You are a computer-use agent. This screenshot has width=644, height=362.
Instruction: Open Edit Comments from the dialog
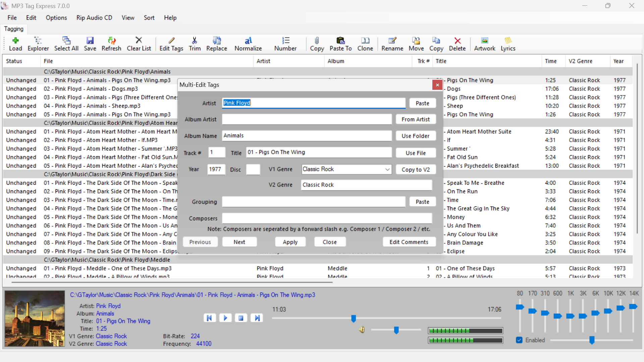pos(409,242)
